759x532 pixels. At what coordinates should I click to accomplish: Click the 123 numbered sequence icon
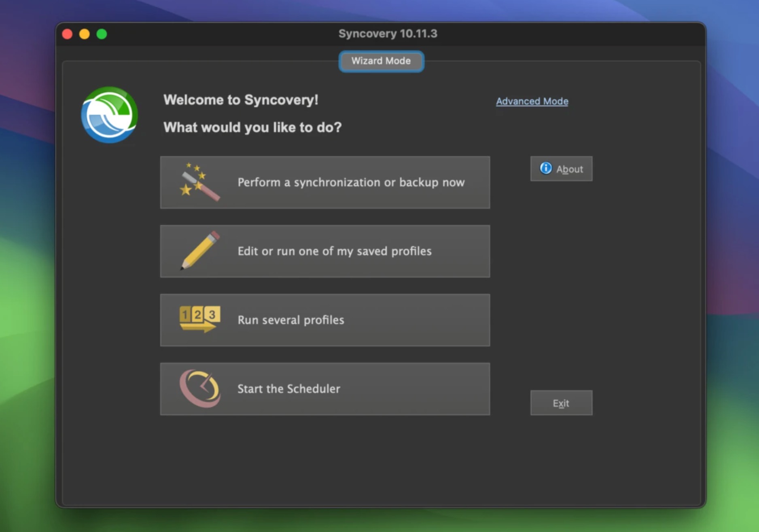(x=200, y=319)
